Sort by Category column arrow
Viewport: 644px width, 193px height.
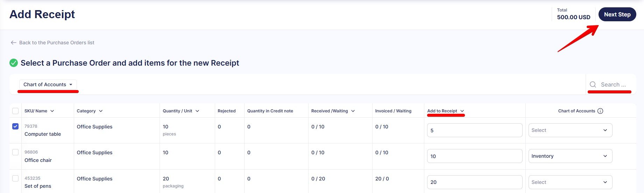(x=101, y=111)
